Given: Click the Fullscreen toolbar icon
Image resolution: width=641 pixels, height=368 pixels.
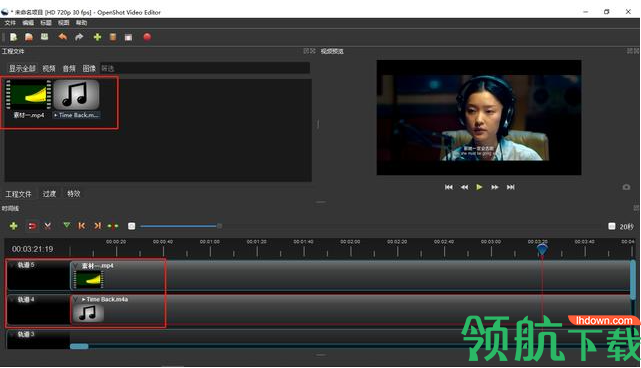Looking at the screenshot, I should point(128,38).
